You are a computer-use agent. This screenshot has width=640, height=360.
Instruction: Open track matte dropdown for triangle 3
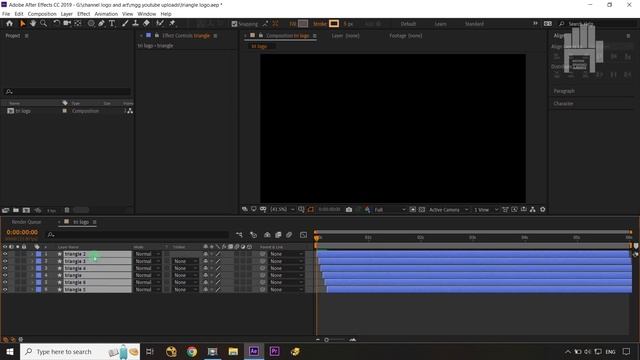[185, 261]
